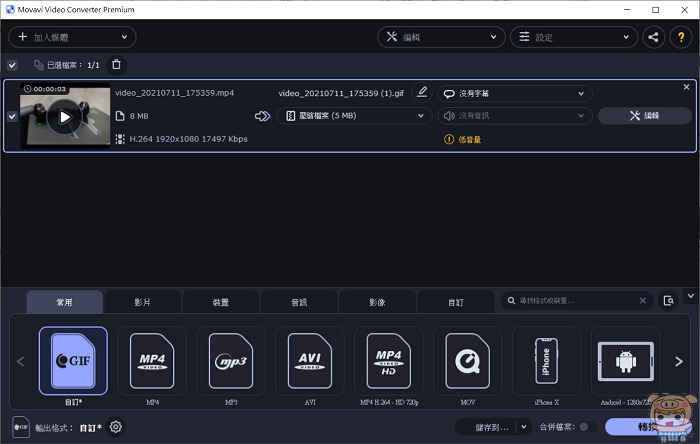Image resolution: width=700 pixels, height=444 pixels.
Task: Click the Edit button in file row
Action: tap(645, 116)
